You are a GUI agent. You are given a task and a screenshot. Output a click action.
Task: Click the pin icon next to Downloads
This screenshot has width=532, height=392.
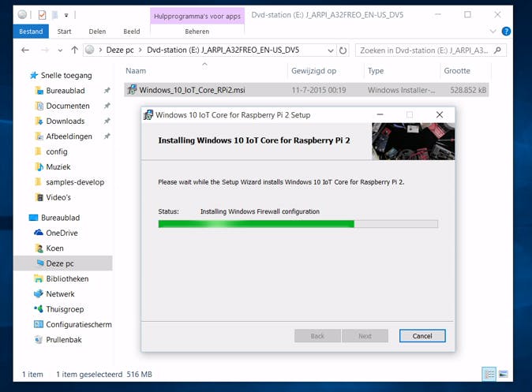click(x=107, y=121)
